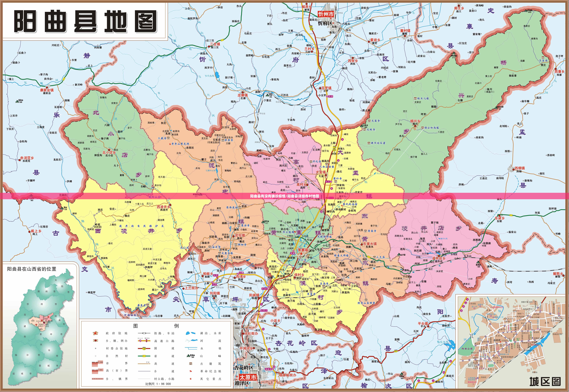Viewport: 569px width, 392px height.
Task: Select the red 庄磨镇 town label
Action: (243, 95)
